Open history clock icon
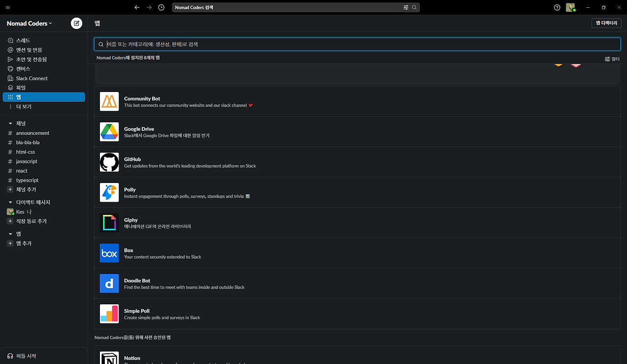 coord(161,7)
